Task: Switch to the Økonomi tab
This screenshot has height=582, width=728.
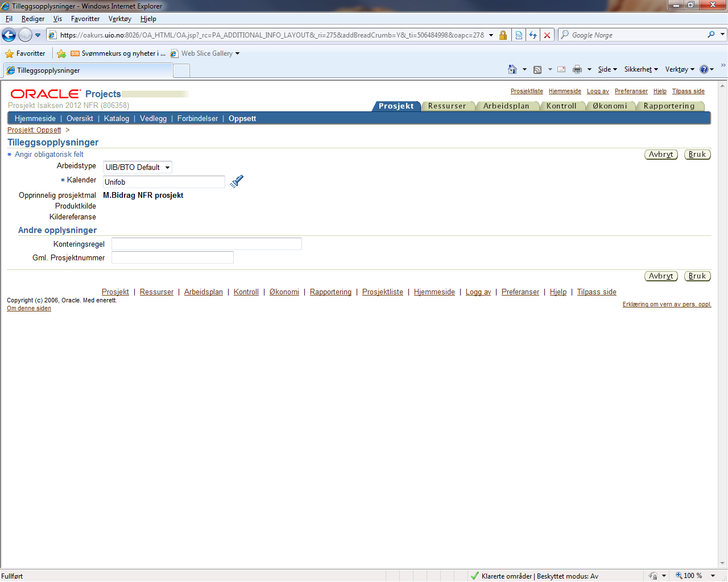Action: pyautogui.click(x=610, y=106)
